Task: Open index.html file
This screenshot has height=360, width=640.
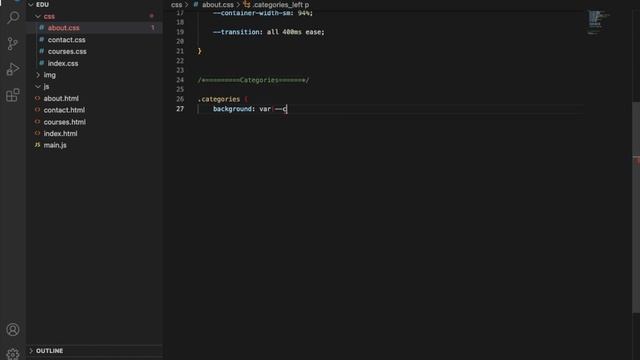Action: click(60, 133)
